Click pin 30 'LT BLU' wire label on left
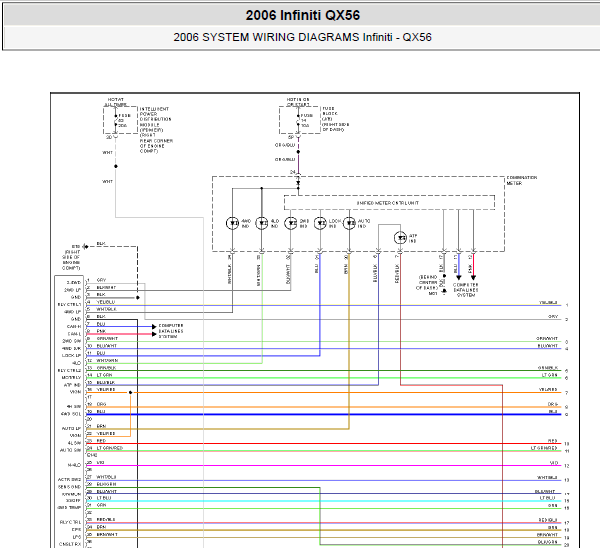This screenshot has width=600, height=548. tap(104, 498)
